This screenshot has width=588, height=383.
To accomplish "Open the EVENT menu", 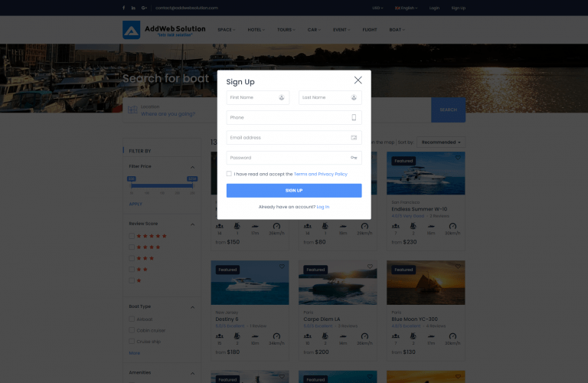I will coord(341,30).
